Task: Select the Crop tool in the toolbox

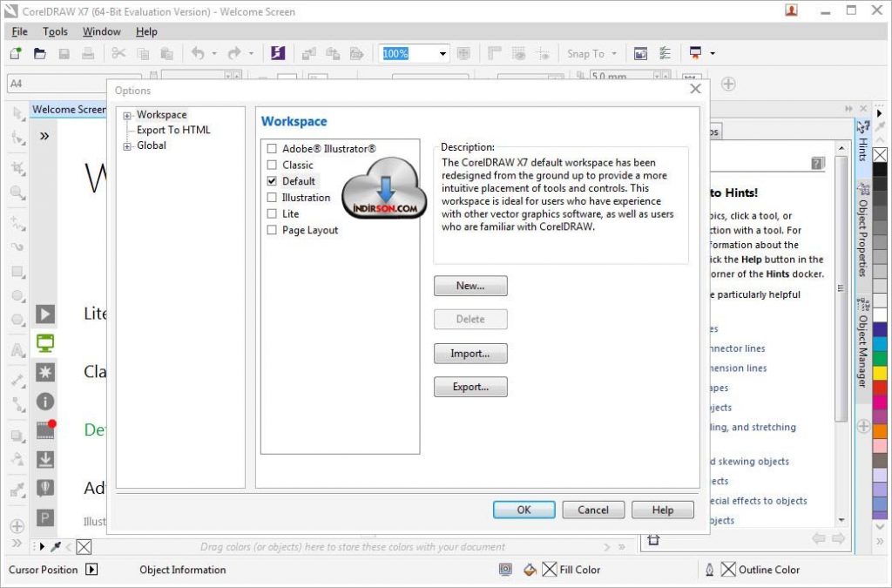Action: [18, 168]
